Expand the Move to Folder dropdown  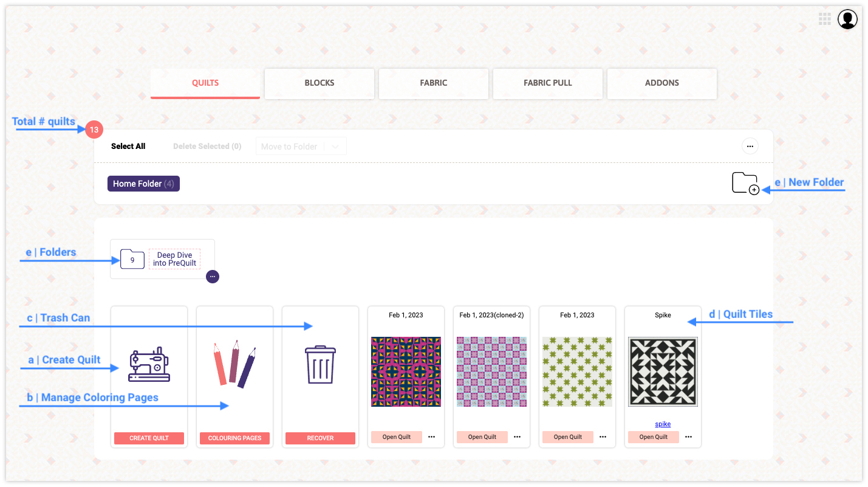pyautogui.click(x=335, y=147)
